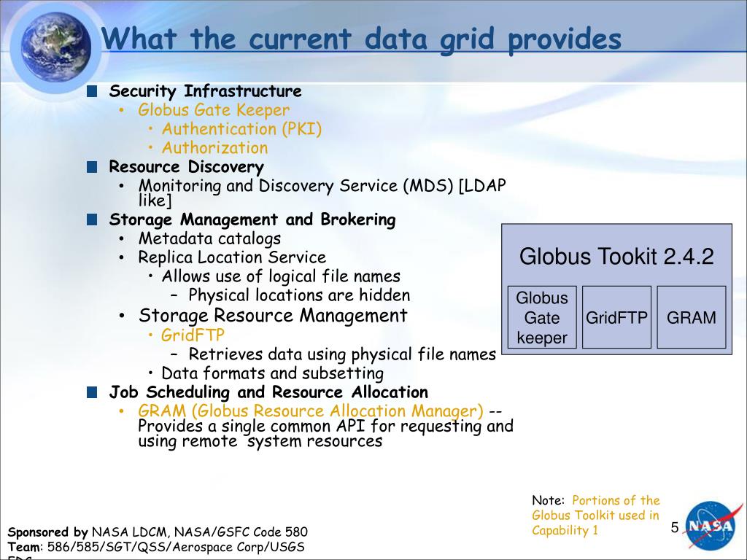Click the 'Authorization' bullet text
Viewport: 747px width, 560px height.
[x=215, y=147]
